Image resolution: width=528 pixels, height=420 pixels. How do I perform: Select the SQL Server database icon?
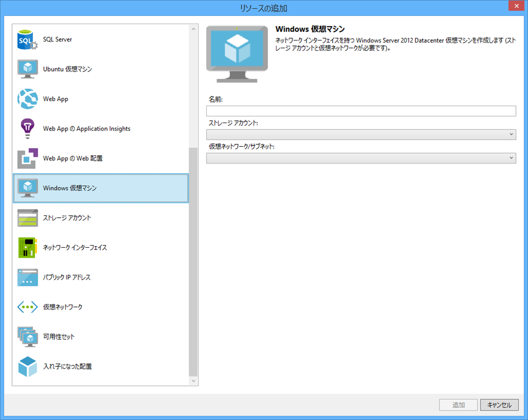coord(27,40)
